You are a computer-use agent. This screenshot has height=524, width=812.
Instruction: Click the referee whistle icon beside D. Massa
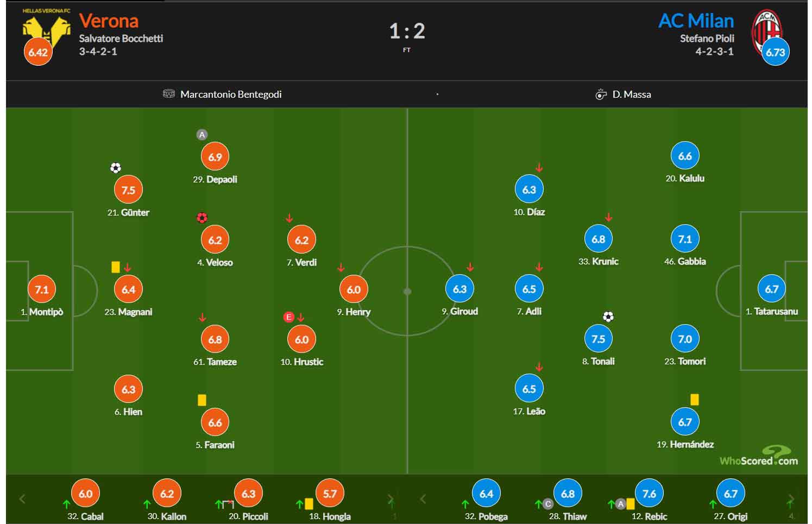click(x=601, y=94)
